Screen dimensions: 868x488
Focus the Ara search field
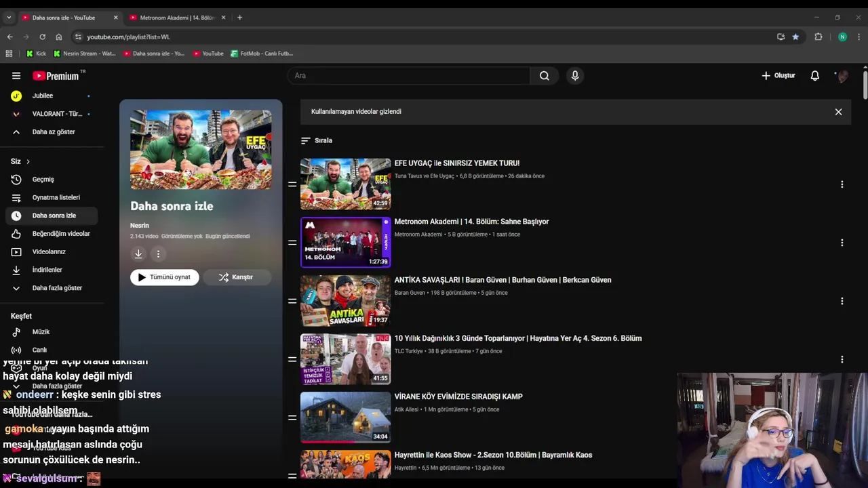tap(409, 76)
